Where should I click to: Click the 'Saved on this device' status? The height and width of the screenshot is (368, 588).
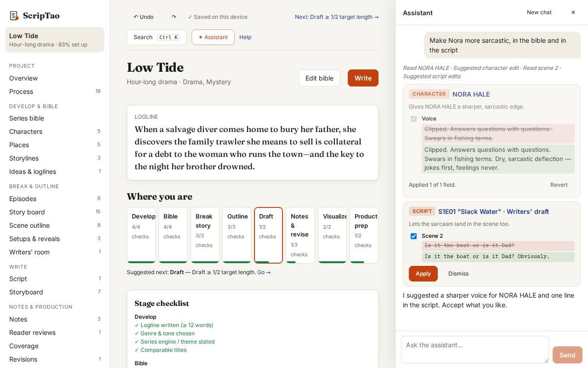(218, 17)
